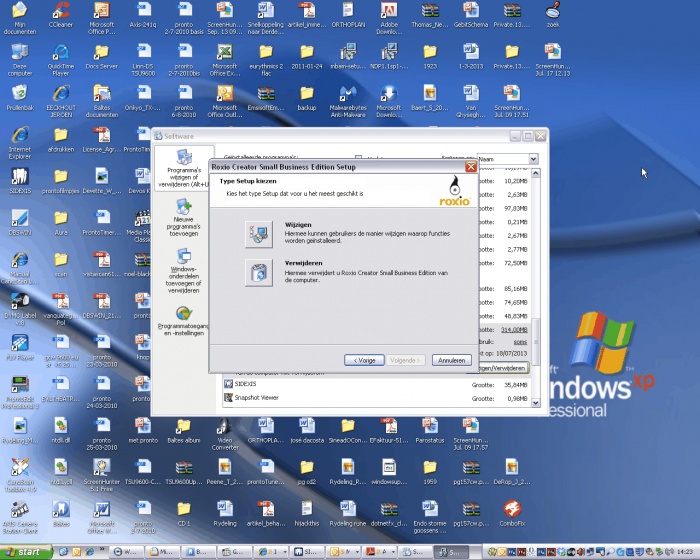
Task: Select eurythmics 2 flac folder
Action: pos(266,60)
